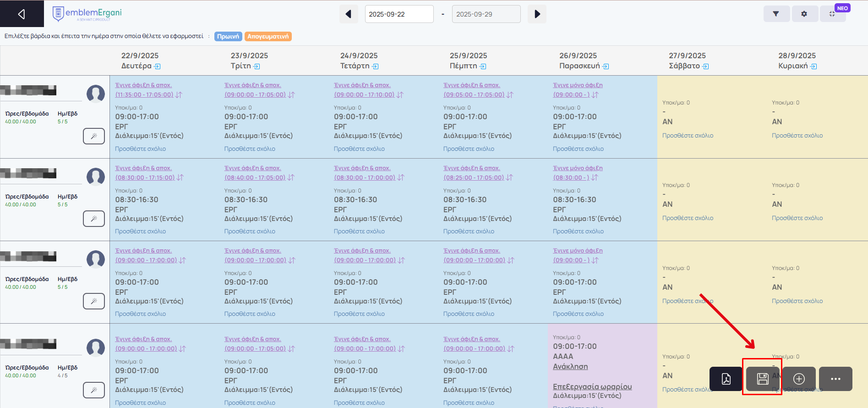The image size is (868, 408).
Task: Click the swap arrows for 11:35:00 - 17:05:00 entry
Action: [179, 95]
